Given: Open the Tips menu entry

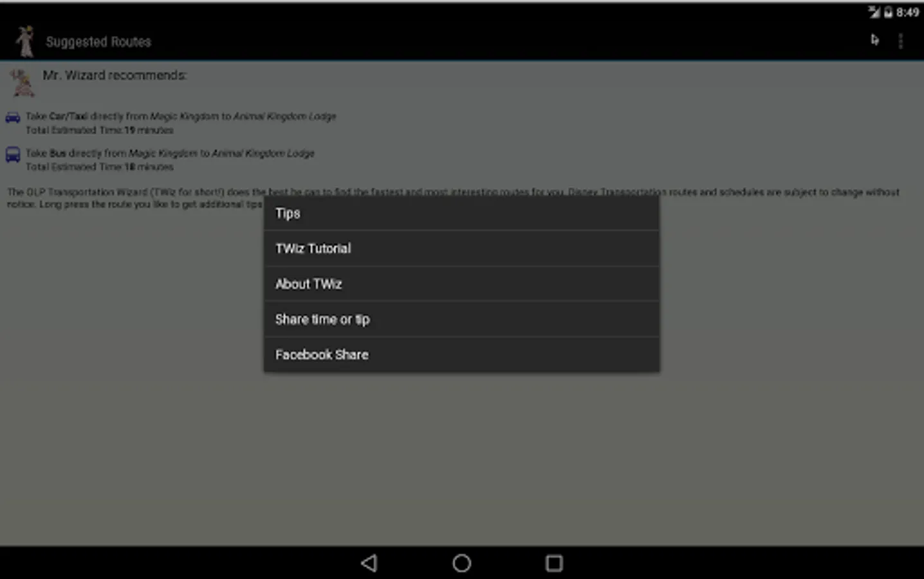Looking at the screenshot, I should (x=461, y=214).
